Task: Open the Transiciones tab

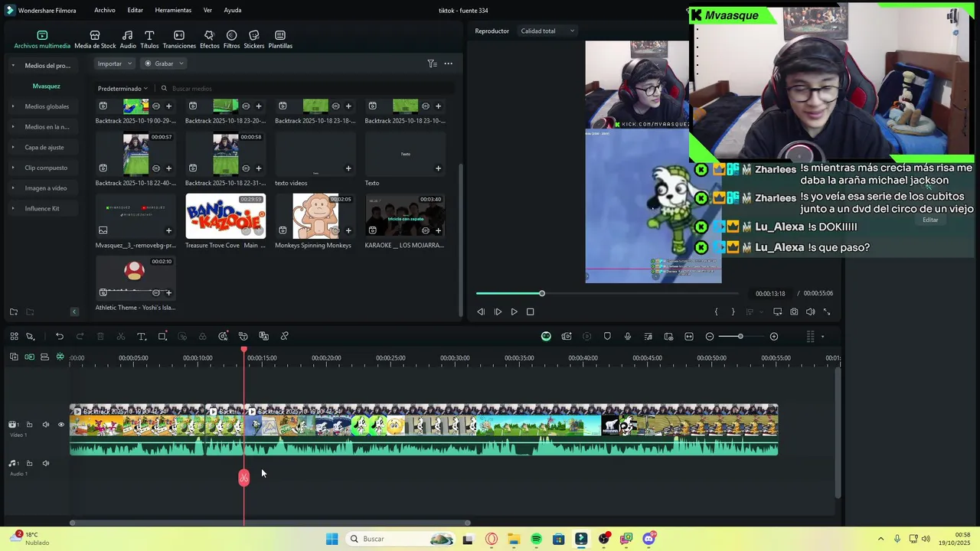Action: [179, 40]
